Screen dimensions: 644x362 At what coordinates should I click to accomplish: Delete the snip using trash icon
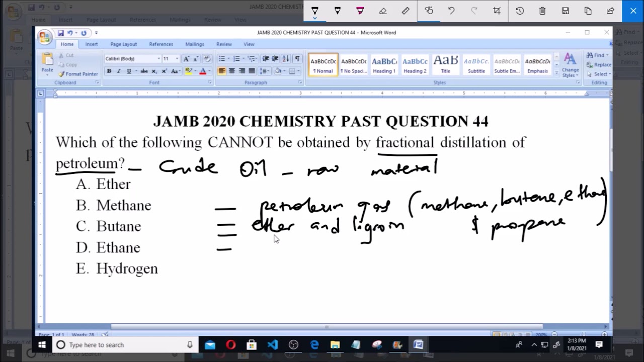coord(542,11)
